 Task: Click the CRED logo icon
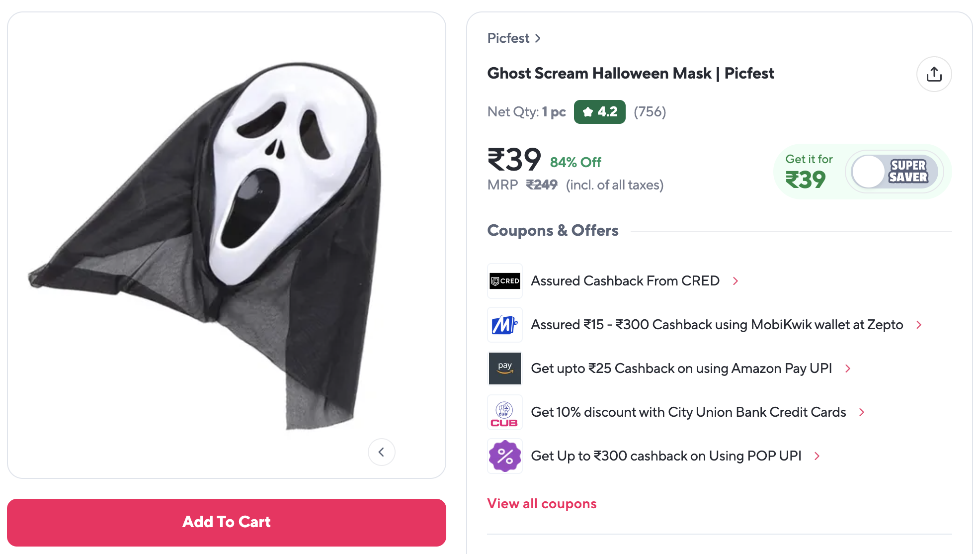(504, 281)
